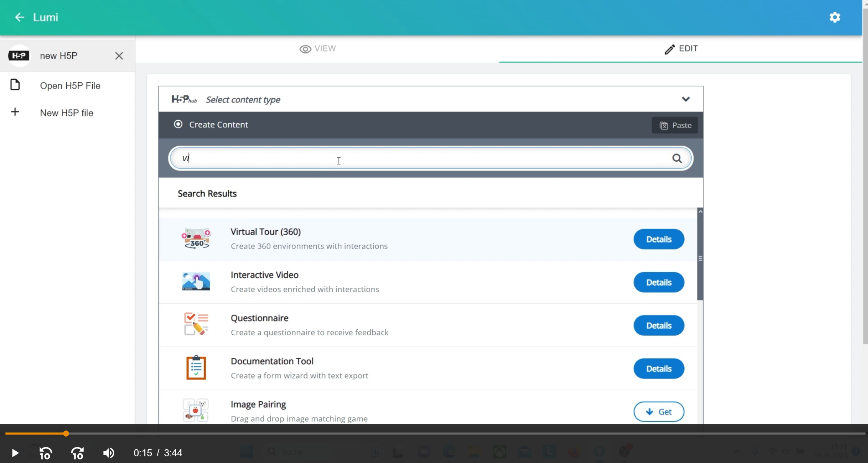The image size is (868, 463).
Task: Click the search magnifier icon in search box
Action: pos(677,158)
